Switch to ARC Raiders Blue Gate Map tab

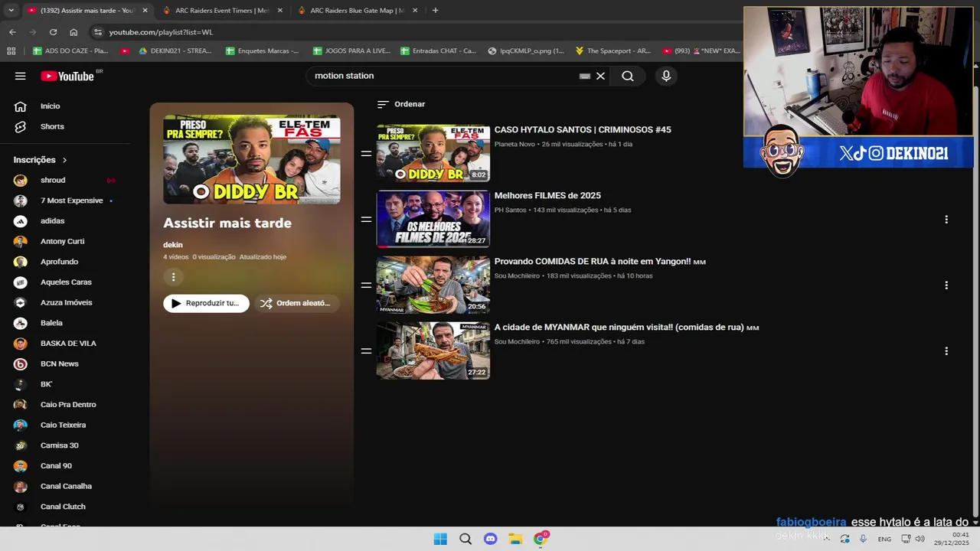[357, 11]
